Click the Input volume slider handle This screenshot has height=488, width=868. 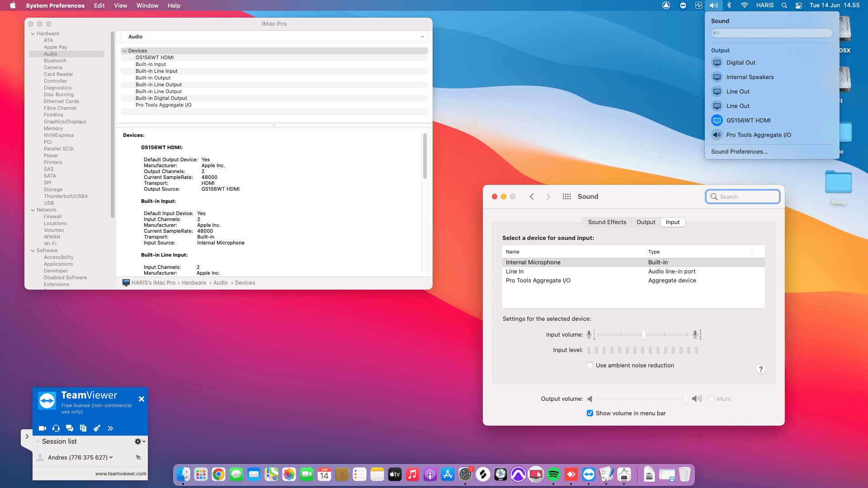pyautogui.click(x=643, y=335)
